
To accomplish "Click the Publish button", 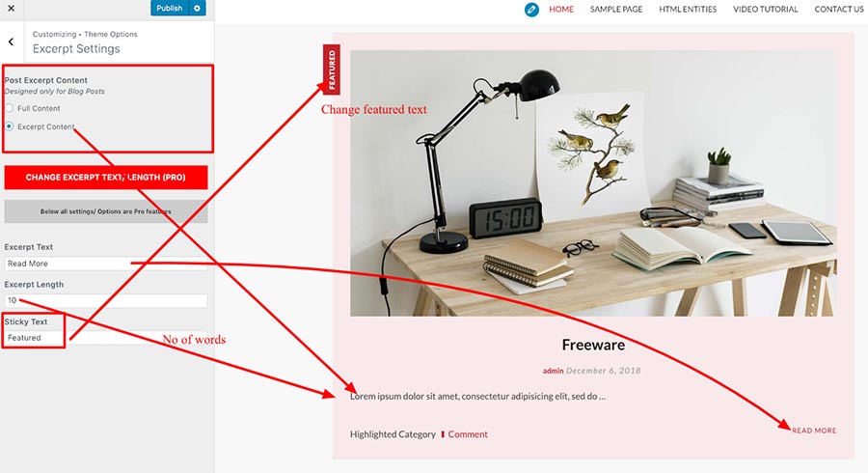I will (170, 9).
